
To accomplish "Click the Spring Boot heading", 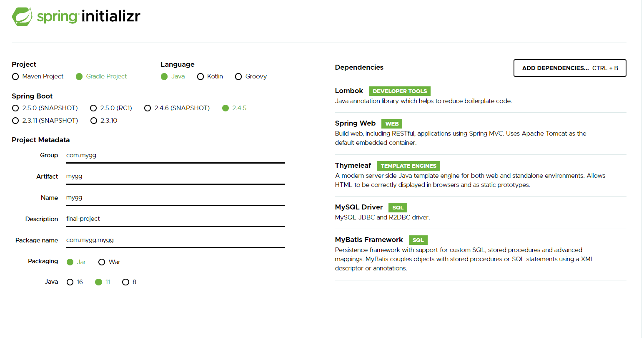I will [x=32, y=96].
